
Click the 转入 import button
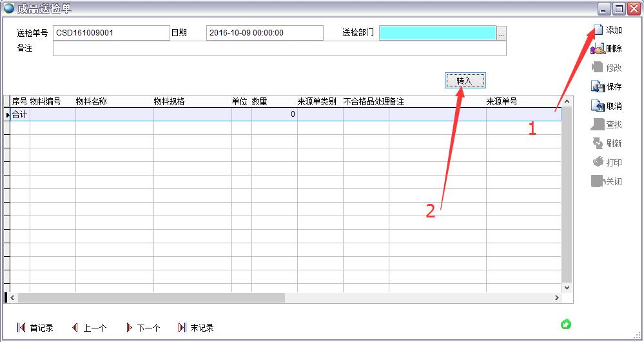click(x=464, y=81)
